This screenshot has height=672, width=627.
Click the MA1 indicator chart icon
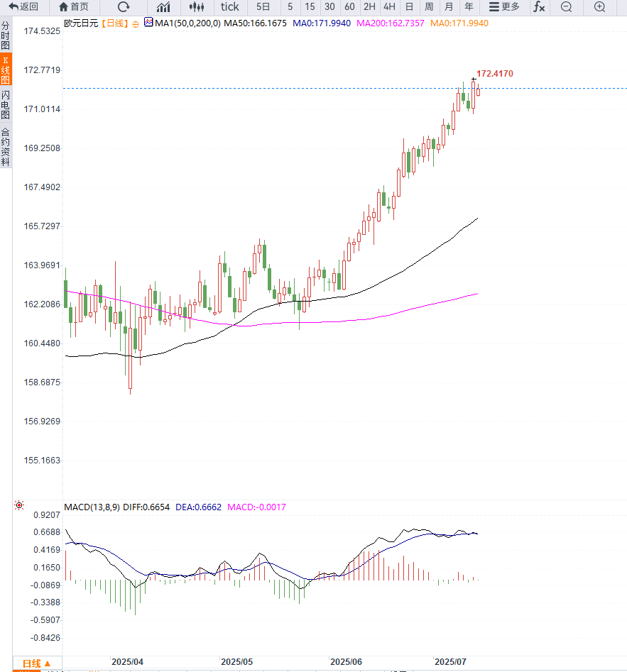tap(148, 22)
